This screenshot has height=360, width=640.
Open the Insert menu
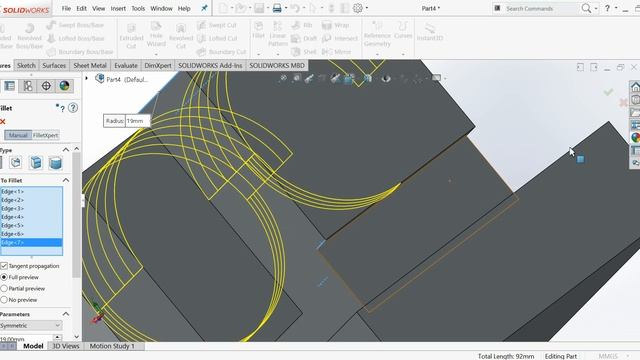tap(118, 8)
